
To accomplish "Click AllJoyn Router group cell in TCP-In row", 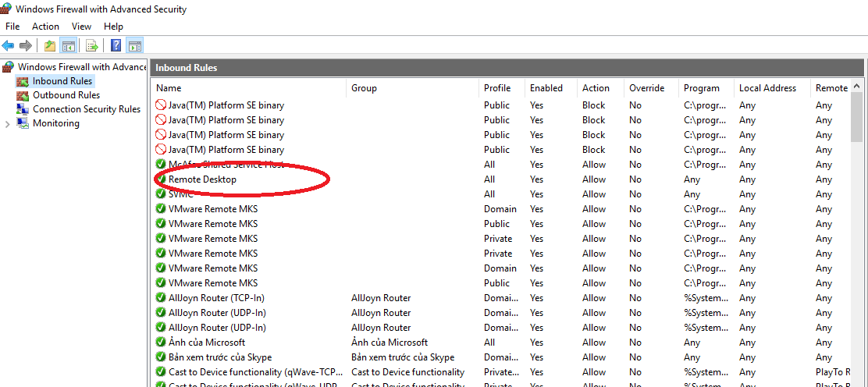I will pyautogui.click(x=381, y=298).
